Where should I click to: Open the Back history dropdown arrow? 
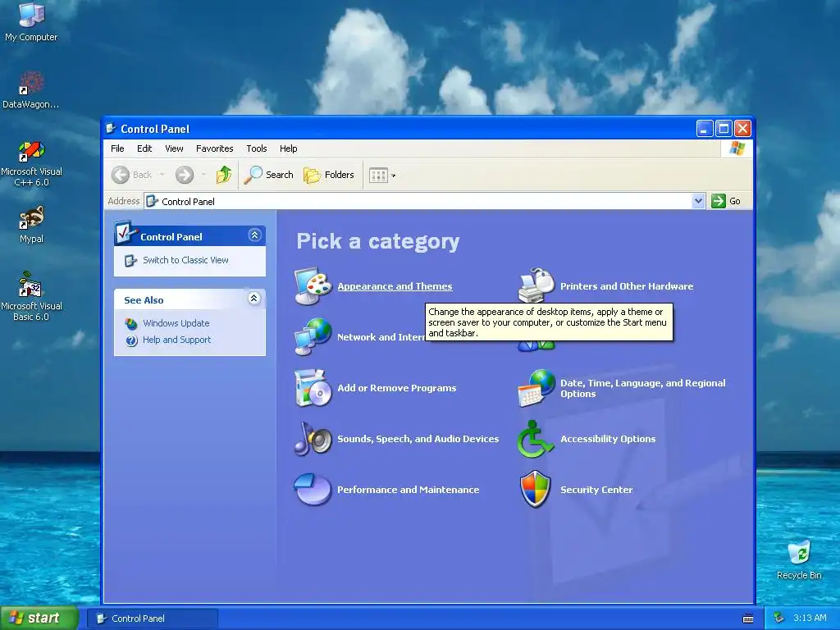tap(162, 175)
